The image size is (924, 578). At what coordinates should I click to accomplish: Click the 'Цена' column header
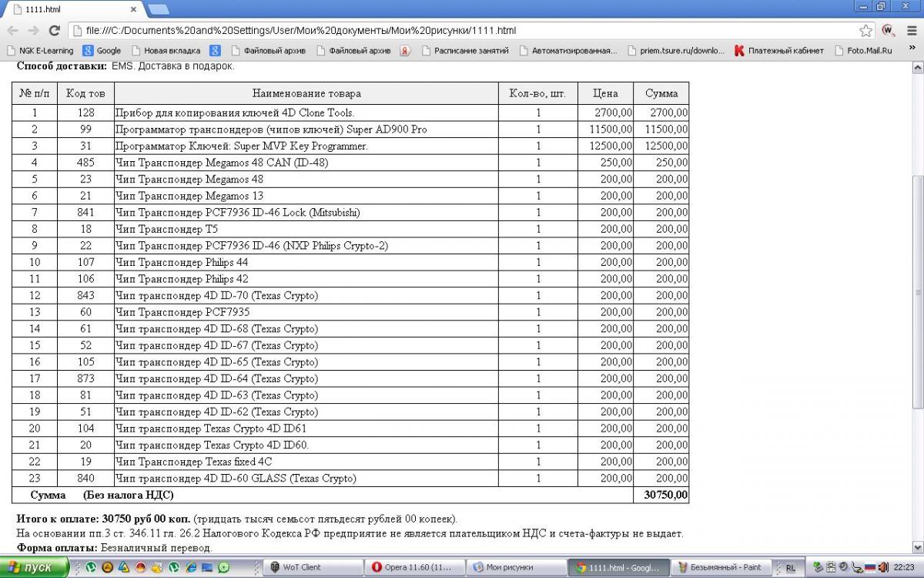605,93
